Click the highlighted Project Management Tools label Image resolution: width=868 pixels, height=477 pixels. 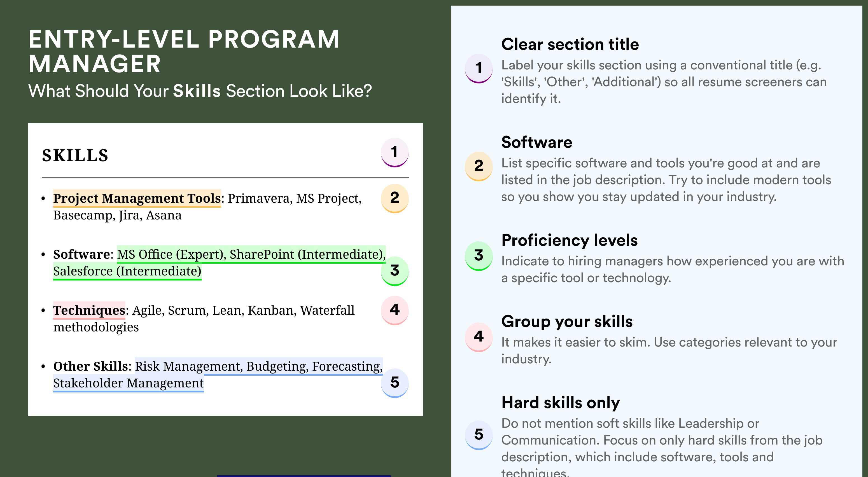pyautogui.click(x=137, y=198)
